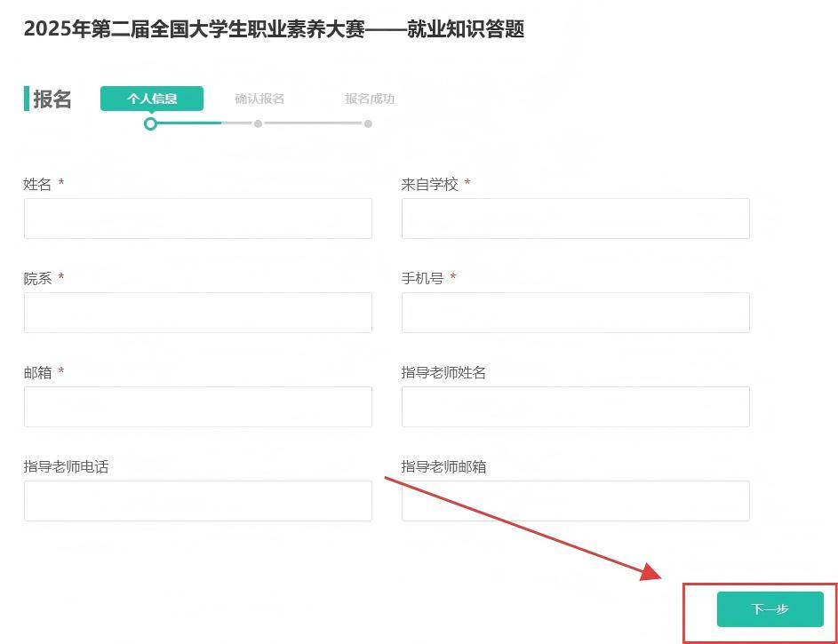The image size is (838, 644).
Task: Click the 姓名 text input field
Action: point(197,219)
